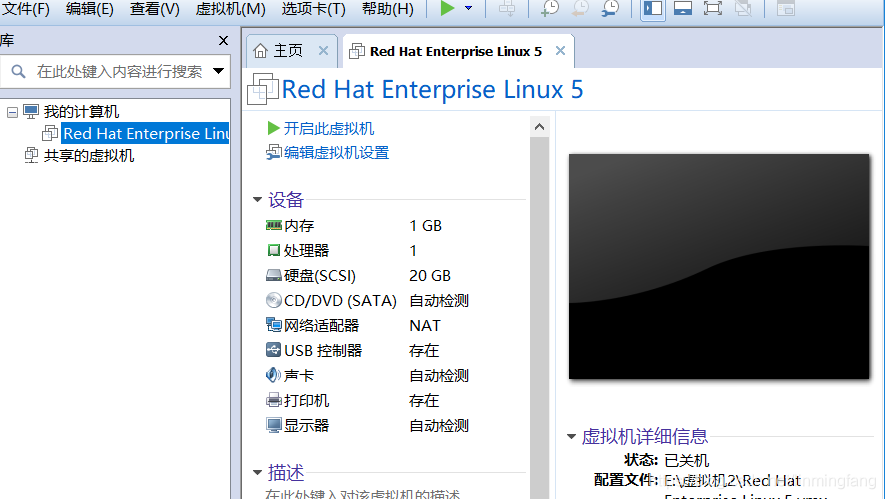
Task: Open the library search filter dropdown
Action: (218, 71)
